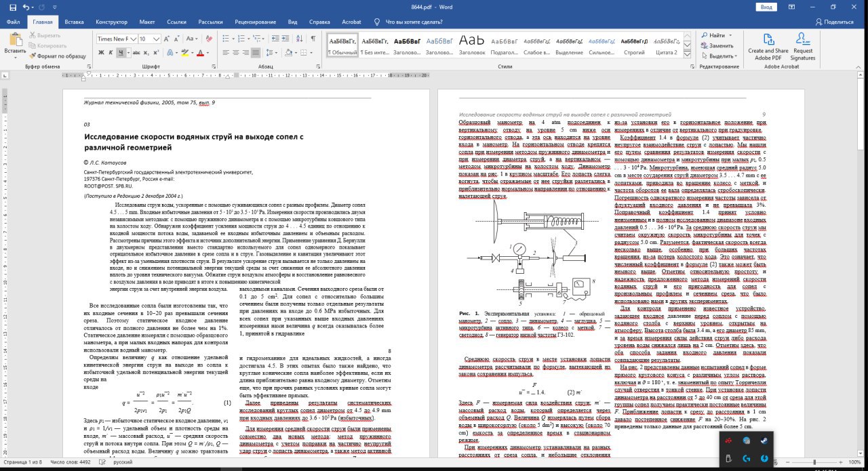Viewport: 868px width, 471px height.
Task: Click the Steam icon in system tray popup
Action: pyautogui.click(x=764, y=440)
